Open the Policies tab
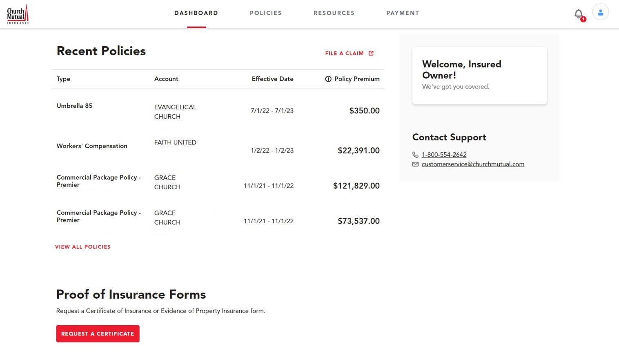619x364 pixels. click(x=265, y=13)
